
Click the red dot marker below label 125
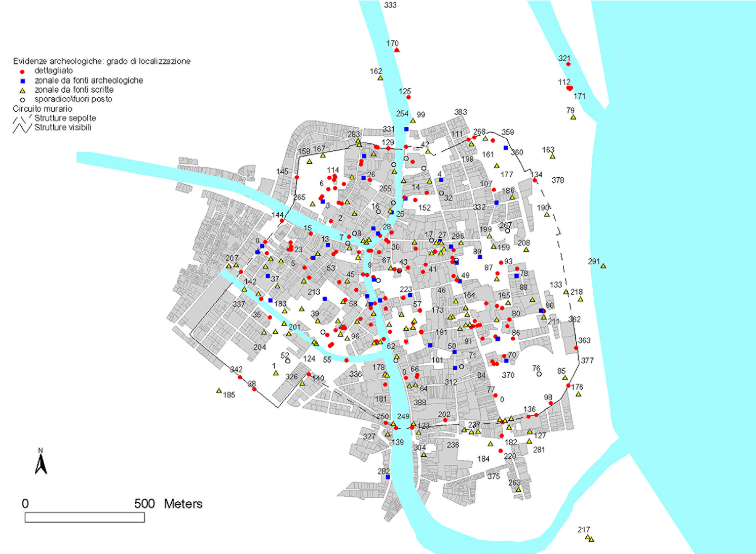pyautogui.click(x=408, y=97)
